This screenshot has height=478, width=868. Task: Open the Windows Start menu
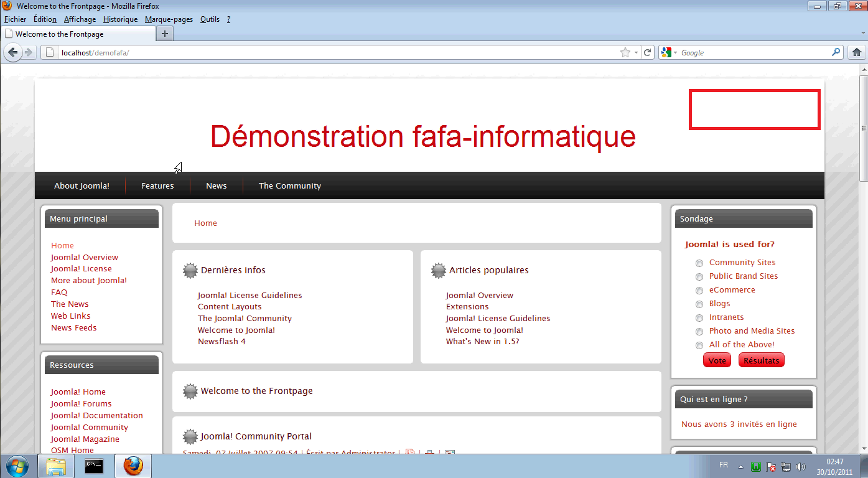point(16,466)
